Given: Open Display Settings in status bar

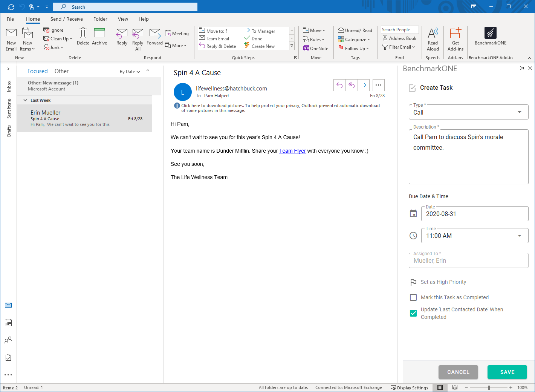Looking at the screenshot, I should 409,387.
